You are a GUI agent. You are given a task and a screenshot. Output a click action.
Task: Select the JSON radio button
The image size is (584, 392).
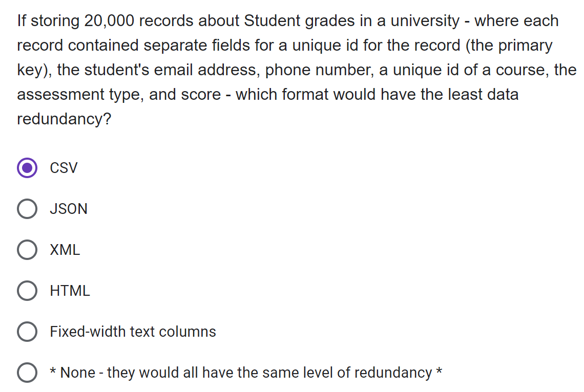[27, 209]
